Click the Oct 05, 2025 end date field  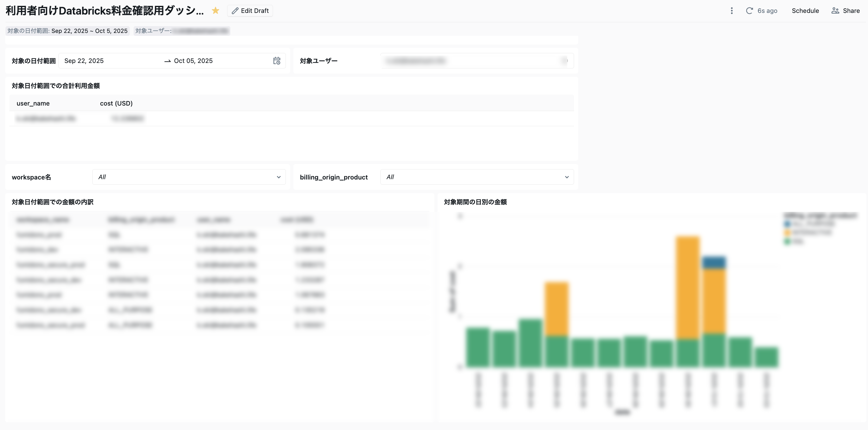[193, 61]
